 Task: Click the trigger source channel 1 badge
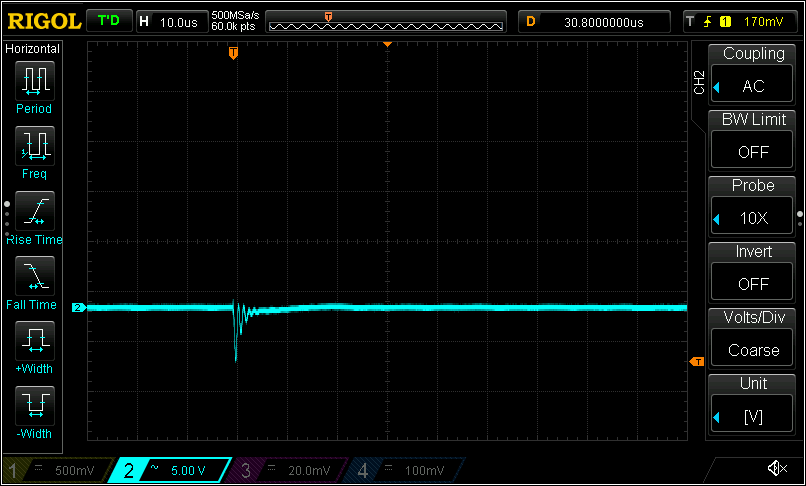(725, 22)
